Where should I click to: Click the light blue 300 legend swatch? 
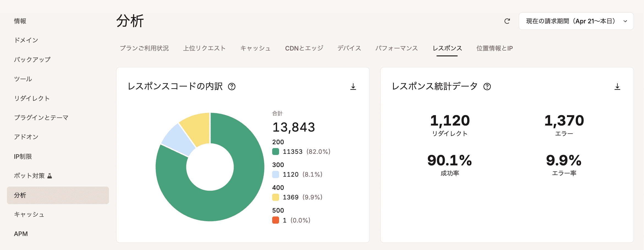[x=275, y=174]
